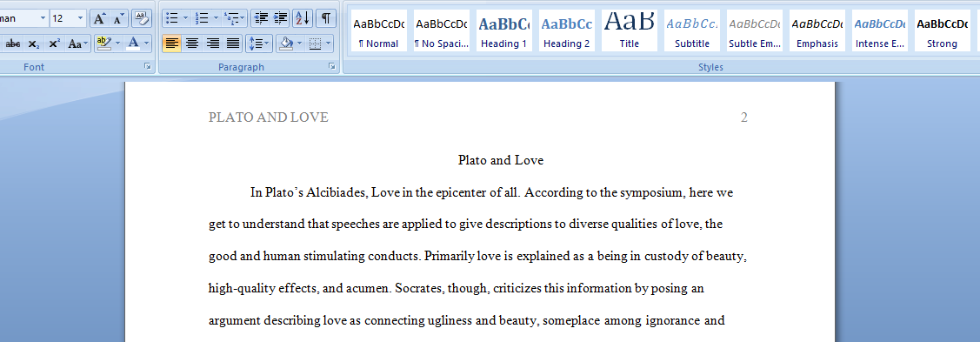Apply the Normal style
Image resolution: width=980 pixels, height=342 pixels.
tap(379, 30)
